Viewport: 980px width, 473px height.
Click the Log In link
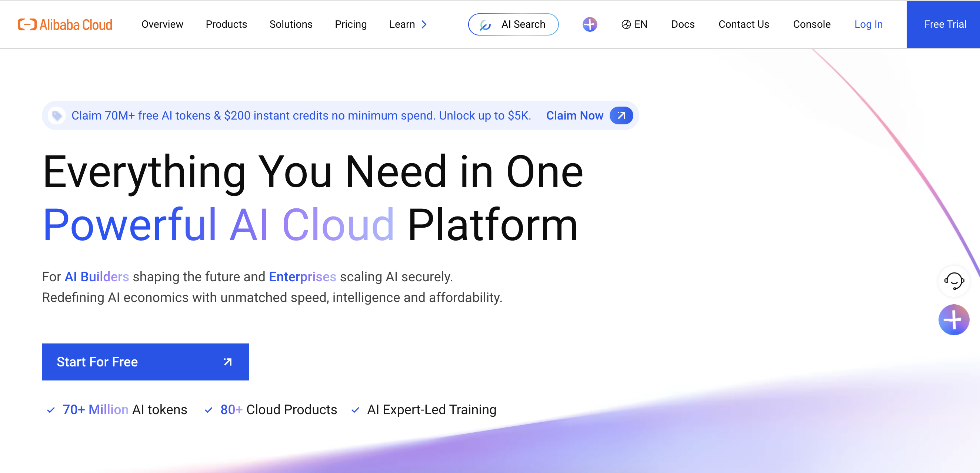coord(868,24)
